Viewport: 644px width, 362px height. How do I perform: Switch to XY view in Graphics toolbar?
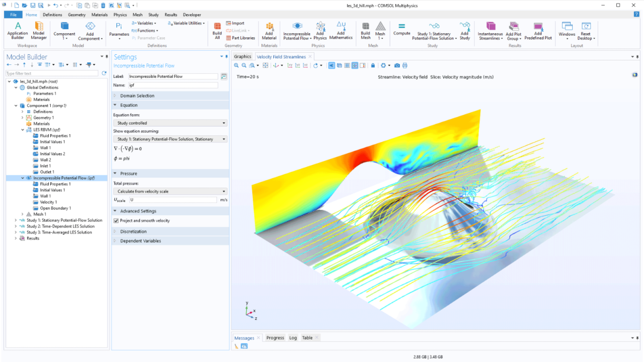pos(290,65)
